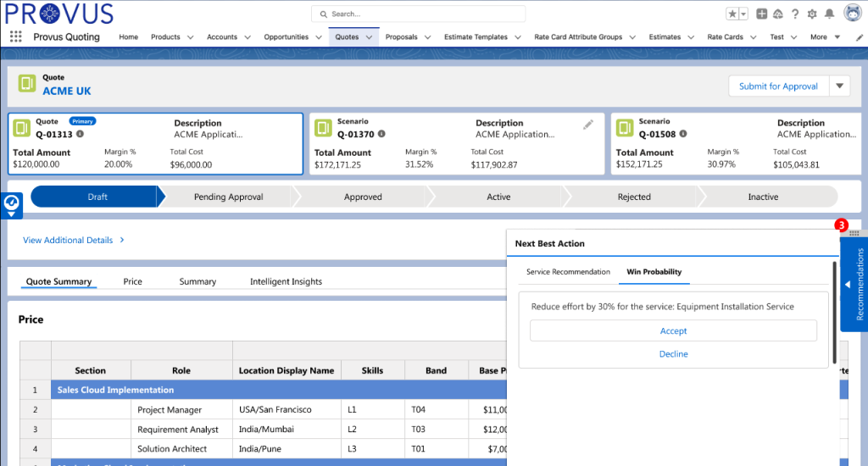Click the info icon beside Q-01508
868x466 pixels.
tap(683, 134)
